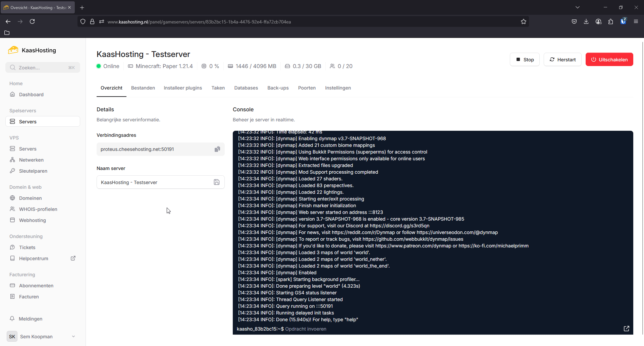Click the players icon beside 0 / 20
The height and width of the screenshot is (346, 644).
tap(332, 66)
